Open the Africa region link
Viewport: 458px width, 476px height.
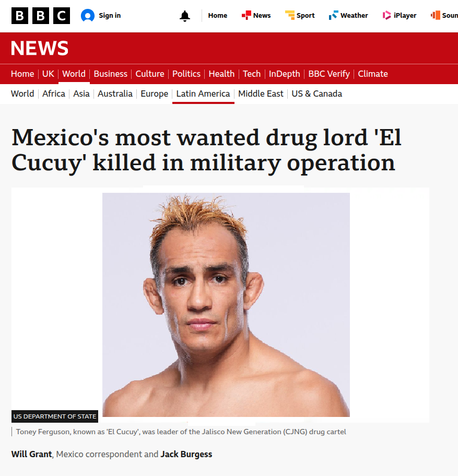[x=54, y=94]
